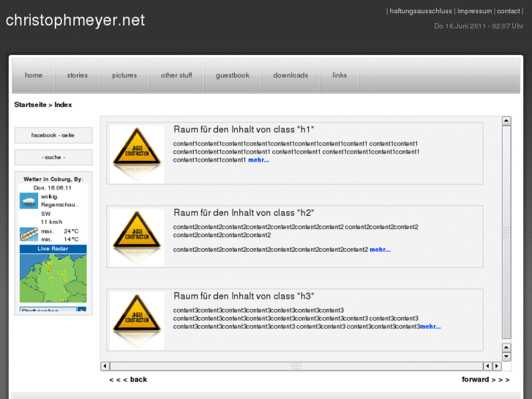Open the guestbook page
Image resolution: width=532 pixels, height=399 pixels.
(x=233, y=75)
